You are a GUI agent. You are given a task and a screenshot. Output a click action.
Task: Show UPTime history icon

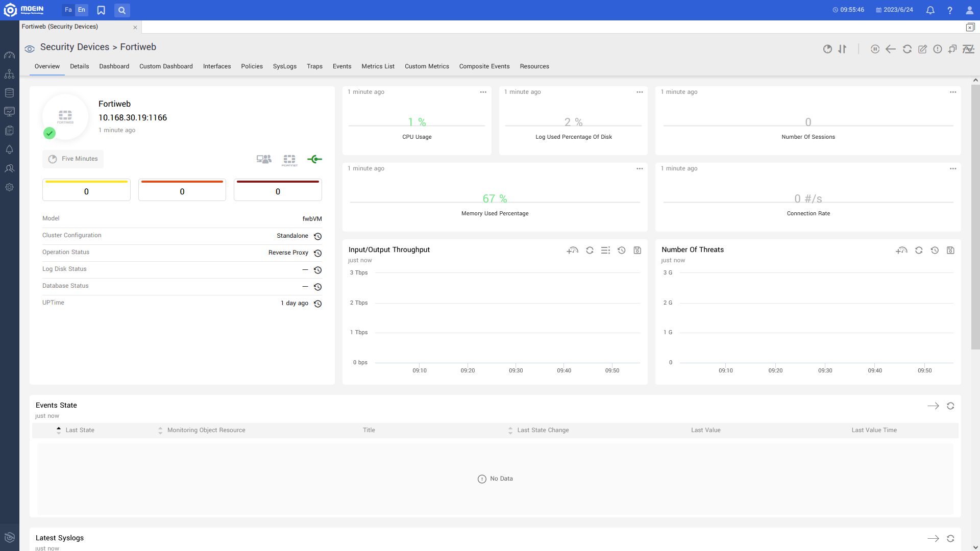[317, 304]
